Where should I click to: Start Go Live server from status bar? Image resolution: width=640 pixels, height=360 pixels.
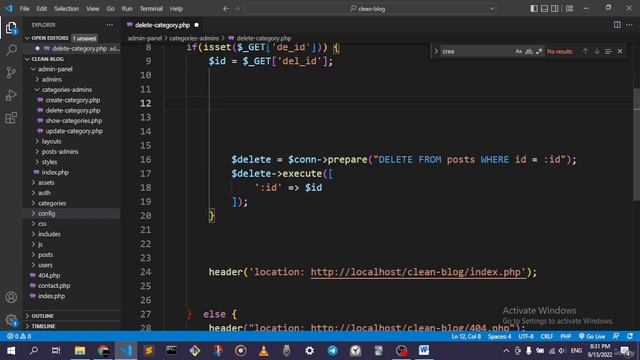pyautogui.click(x=592, y=337)
